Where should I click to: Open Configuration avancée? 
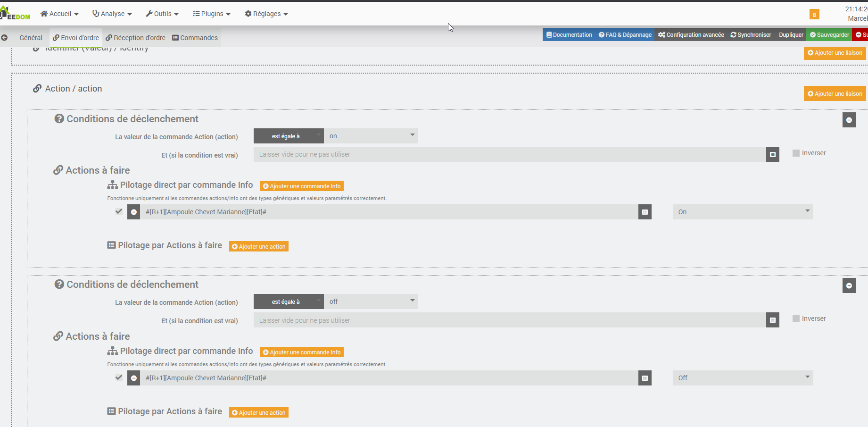click(x=691, y=35)
